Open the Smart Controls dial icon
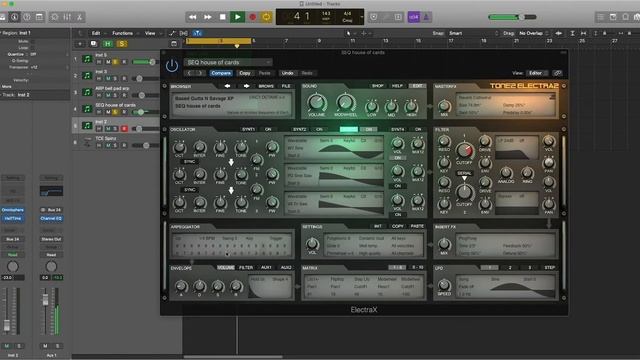This screenshot has height=360, width=640. point(54,17)
